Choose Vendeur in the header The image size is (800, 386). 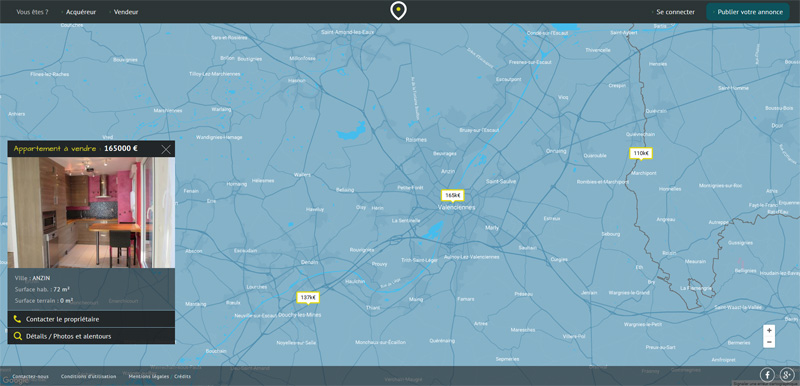126,12
